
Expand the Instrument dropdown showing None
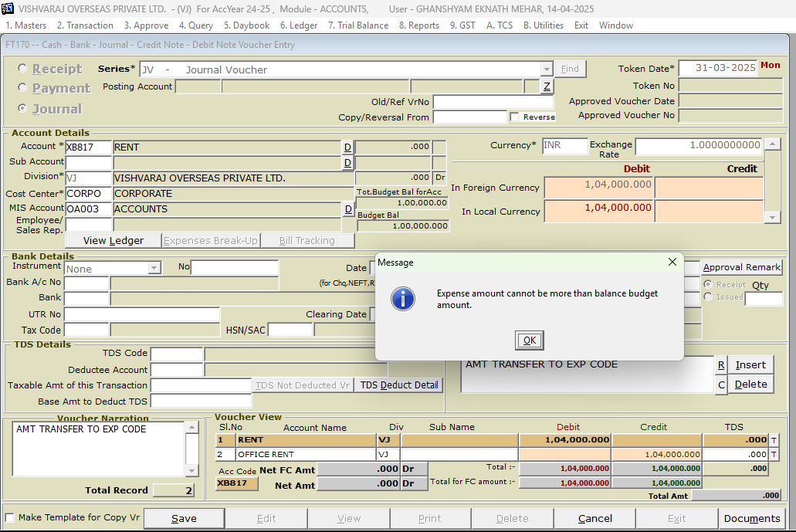(154, 269)
